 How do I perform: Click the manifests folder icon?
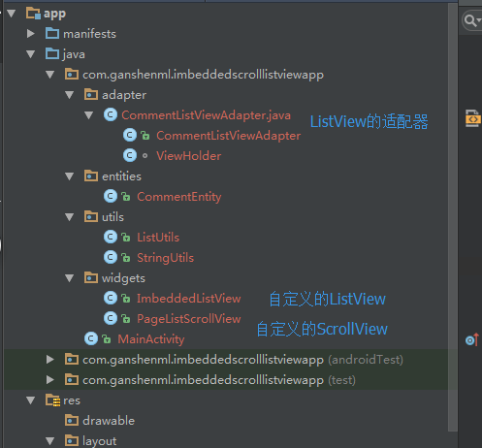52,33
